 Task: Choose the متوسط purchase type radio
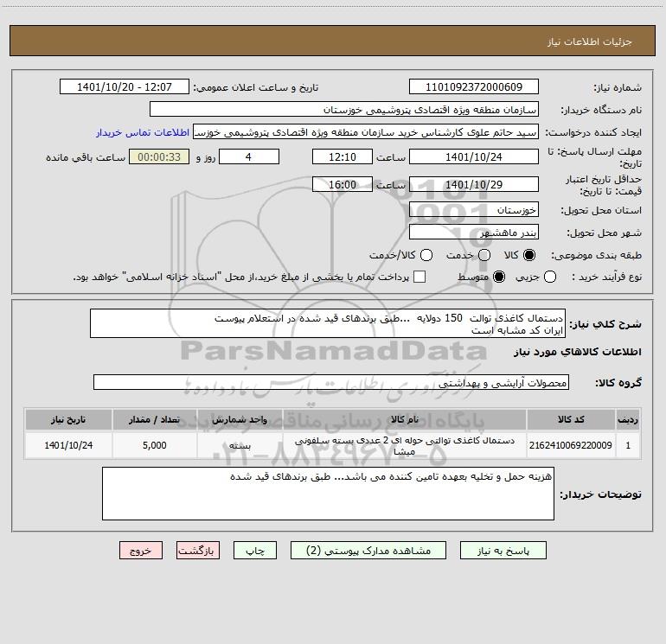click(499, 277)
